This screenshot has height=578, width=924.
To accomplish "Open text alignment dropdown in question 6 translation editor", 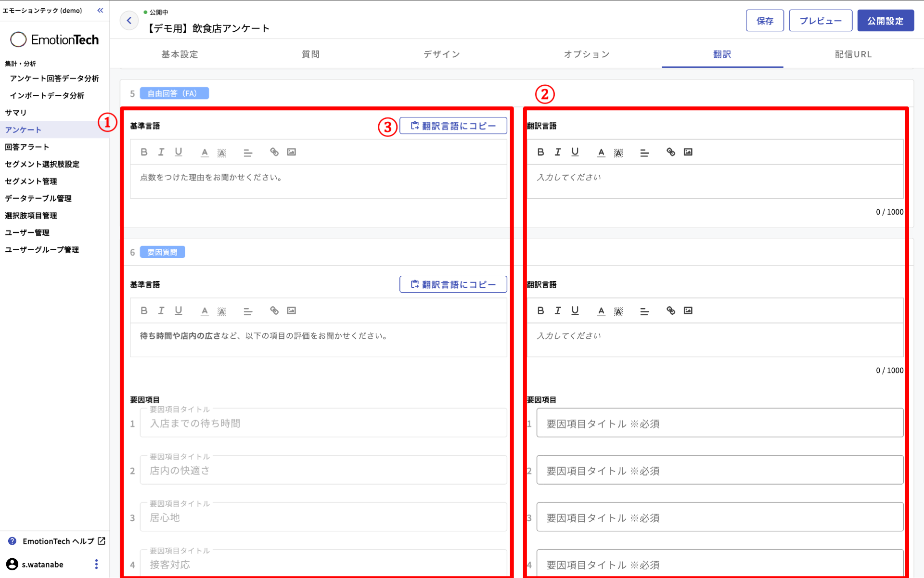I will click(x=644, y=311).
